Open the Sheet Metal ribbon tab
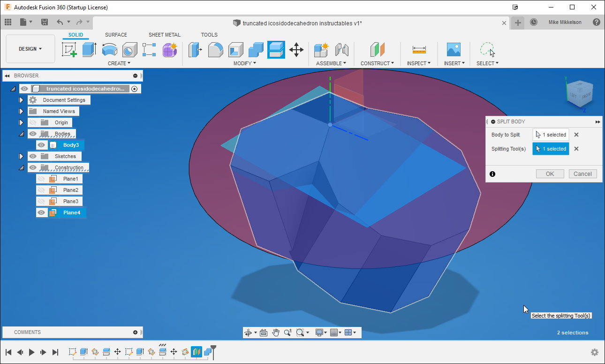605x364 pixels. pyautogui.click(x=165, y=34)
